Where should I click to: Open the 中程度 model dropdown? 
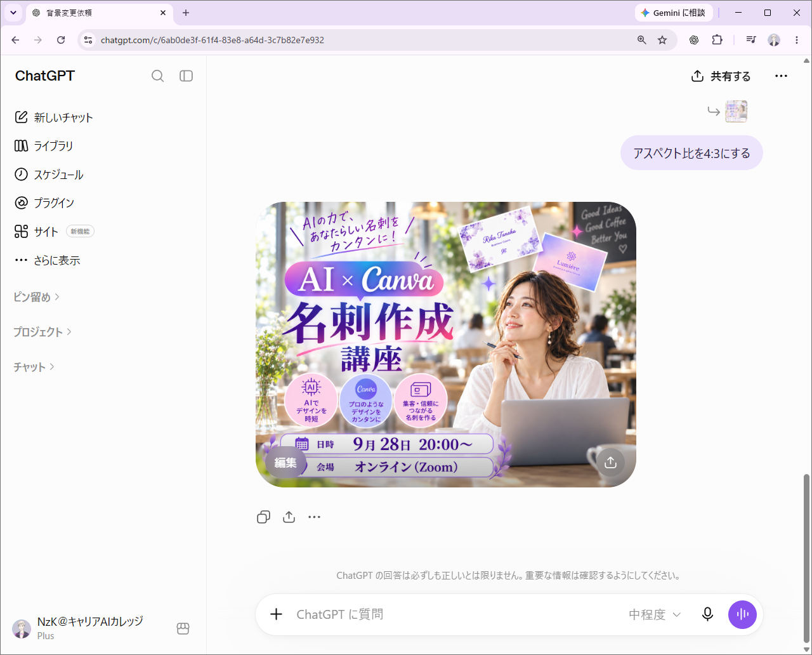click(x=655, y=614)
